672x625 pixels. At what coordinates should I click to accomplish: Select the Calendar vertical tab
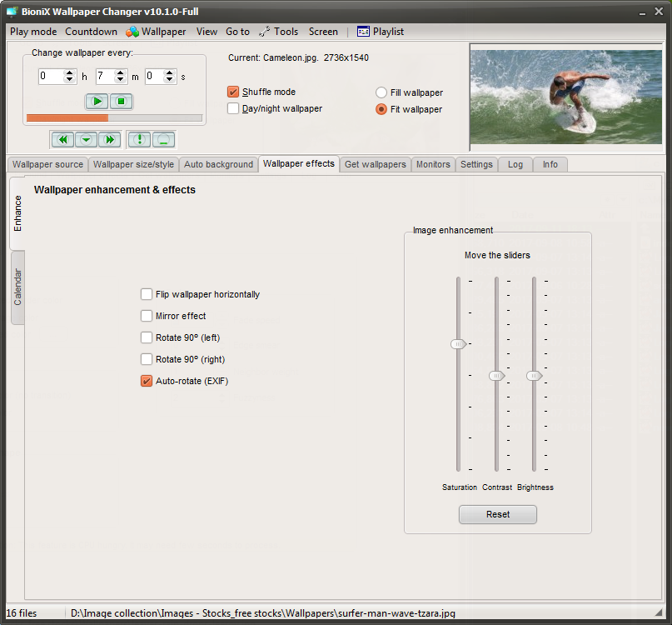pyautogui.click(x=17, y=287)
